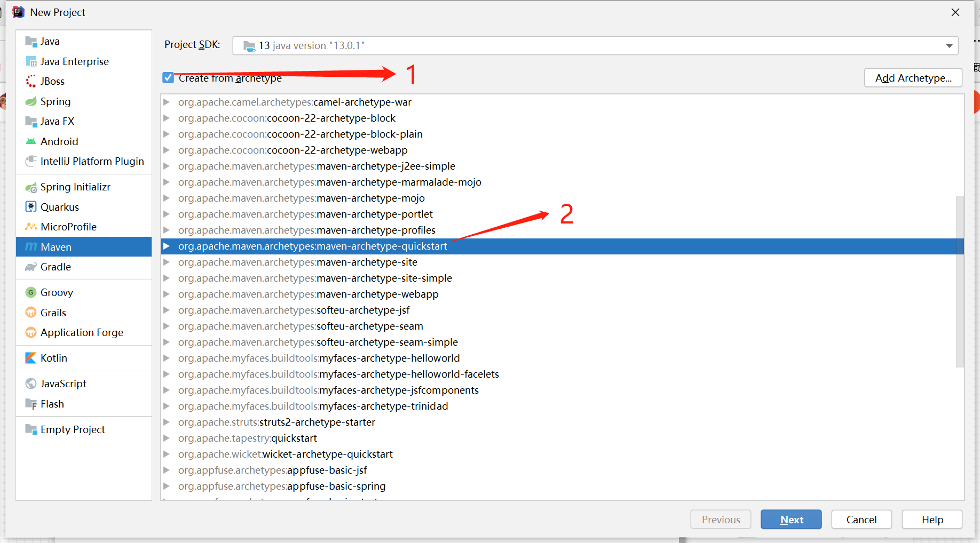Select maven-archetype-site-simple row

point(563,278)
